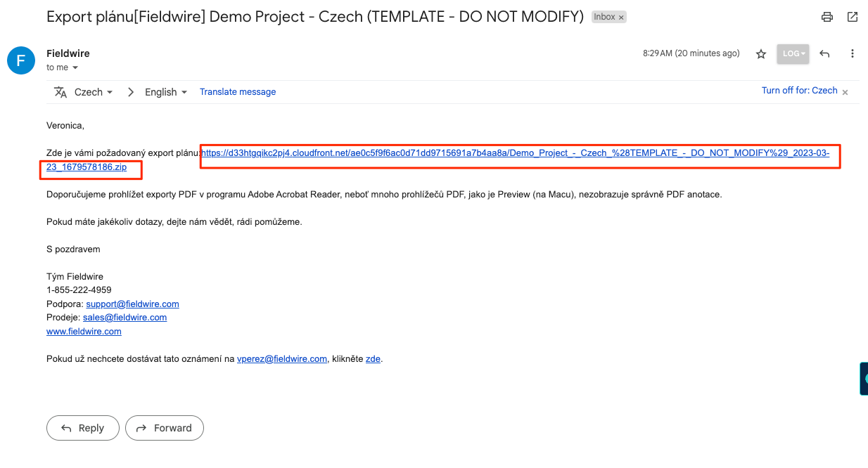Image resolution: width=868 pixels, height=468 pixels.
Task: Click the translate language icon
Action: 60,92
